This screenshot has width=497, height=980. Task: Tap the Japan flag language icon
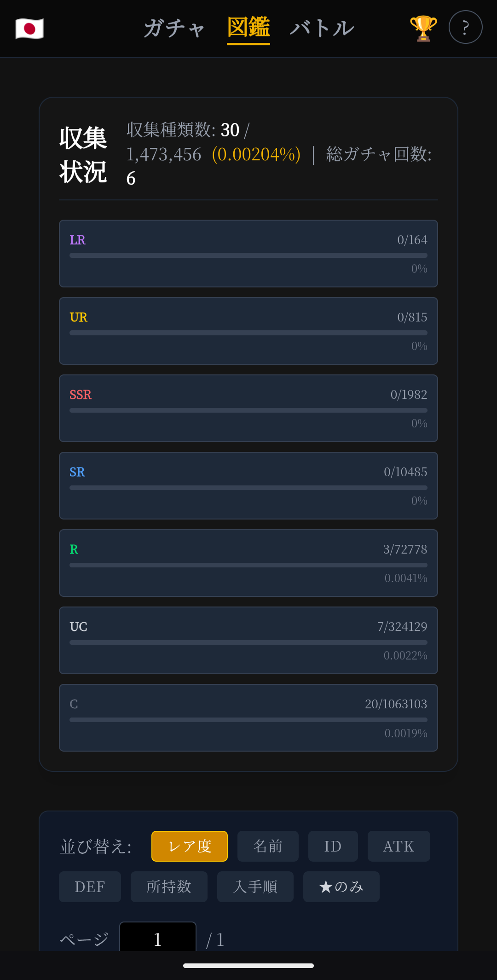[x=29, y=29]
